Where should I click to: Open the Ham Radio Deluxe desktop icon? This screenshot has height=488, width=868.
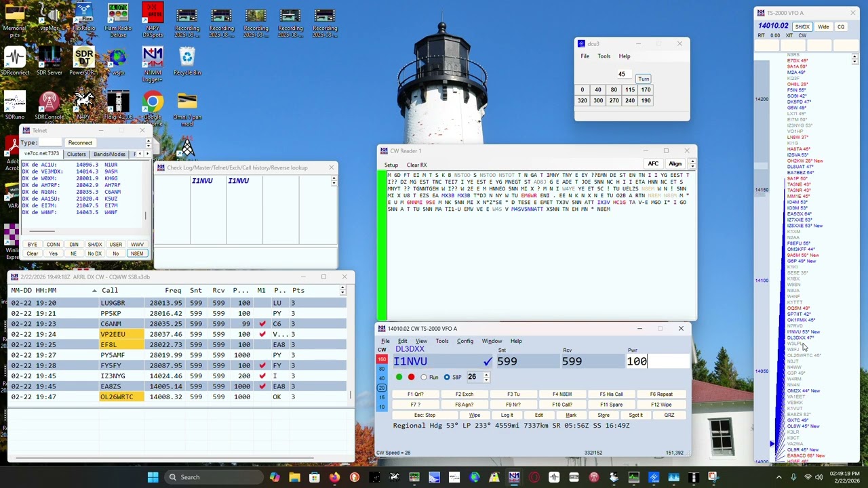click(x=118, y=20)
